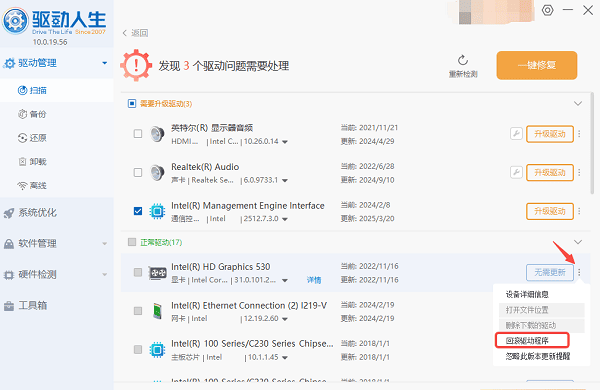Viewport: 600px width, 390px height.
Task: Expand 软件管理 dropdown arrow
Action: (104, 243)
